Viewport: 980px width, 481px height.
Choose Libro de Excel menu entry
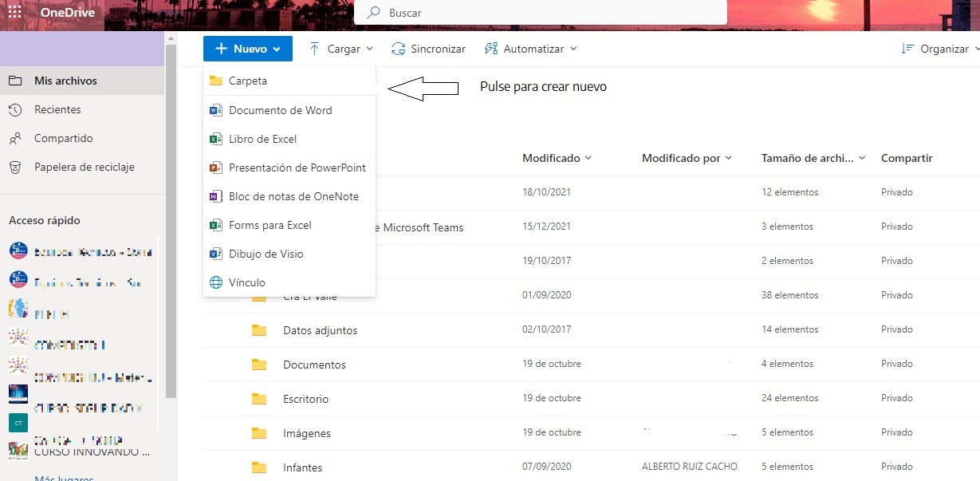tap(289, 139)
